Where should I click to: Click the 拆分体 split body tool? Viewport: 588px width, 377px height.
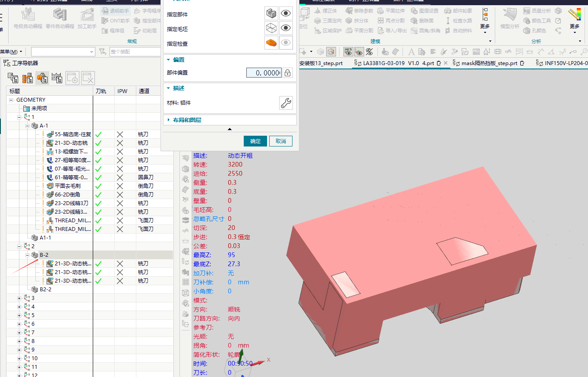tap(357, 21)
